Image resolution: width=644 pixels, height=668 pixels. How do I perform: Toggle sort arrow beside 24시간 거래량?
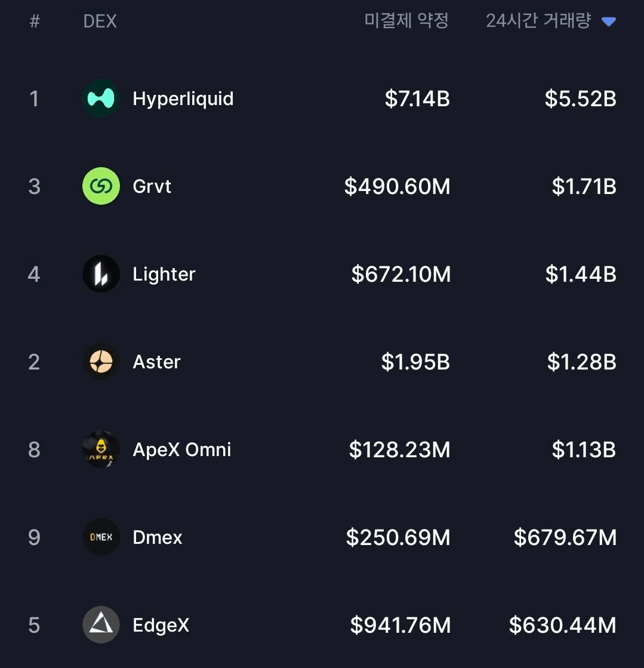(608, 22)
